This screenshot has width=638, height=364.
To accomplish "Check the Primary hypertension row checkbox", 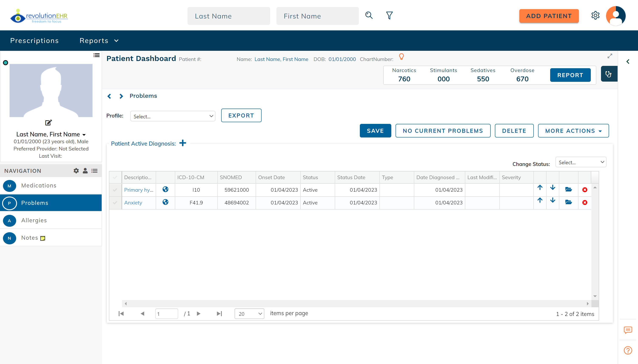I will click(x=115, y=190).
